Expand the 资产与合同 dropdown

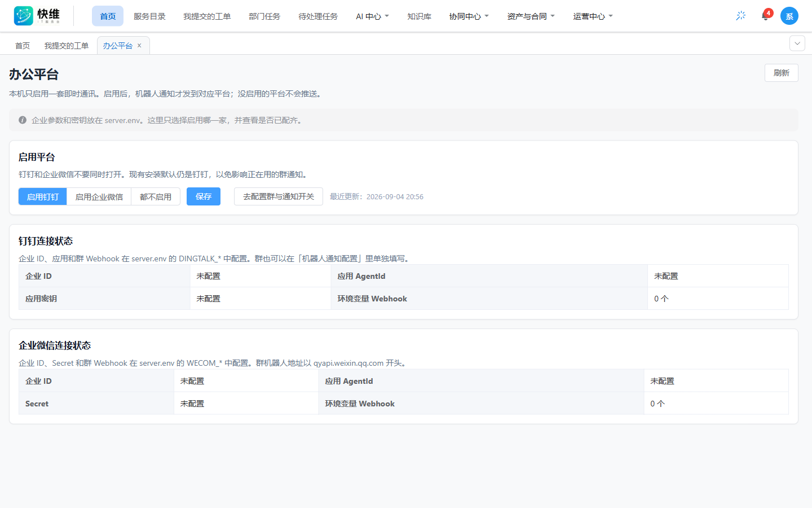pyautogui.click(x=531, y=16)
